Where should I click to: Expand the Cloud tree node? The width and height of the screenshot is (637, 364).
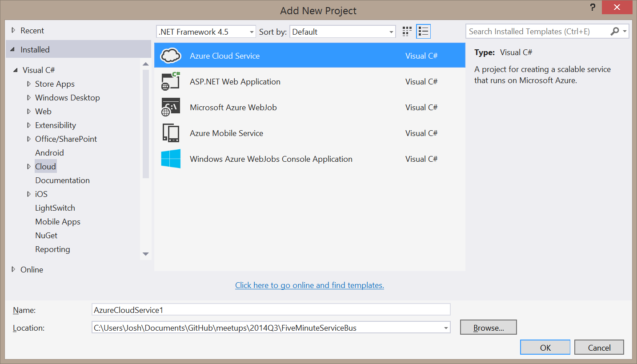click(29, 167)
